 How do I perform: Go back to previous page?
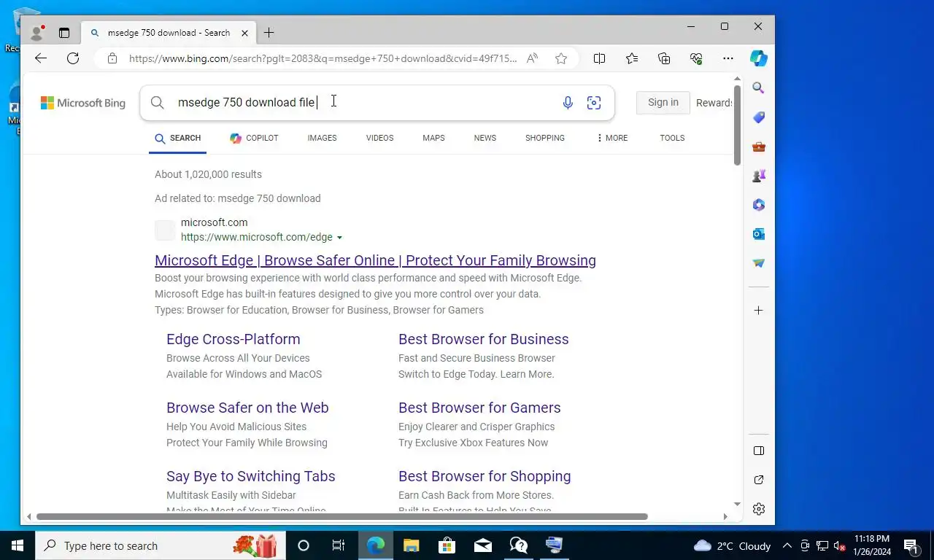pyautogui.click(x=41, y=58)
